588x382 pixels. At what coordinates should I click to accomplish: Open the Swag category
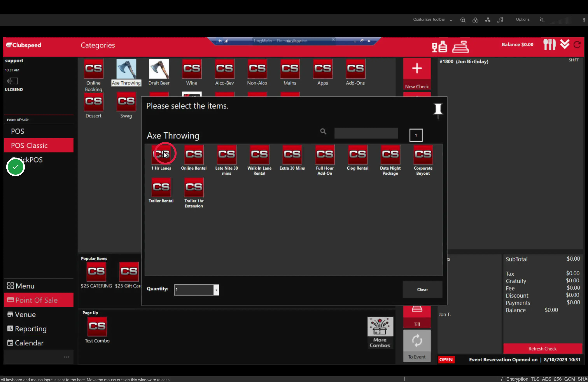tap(126, 105)
